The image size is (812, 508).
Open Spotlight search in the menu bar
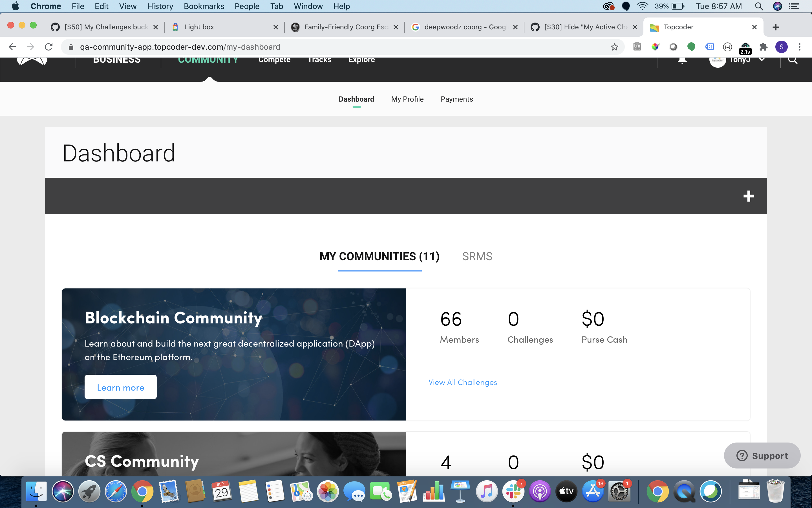(x=759, y=6)
